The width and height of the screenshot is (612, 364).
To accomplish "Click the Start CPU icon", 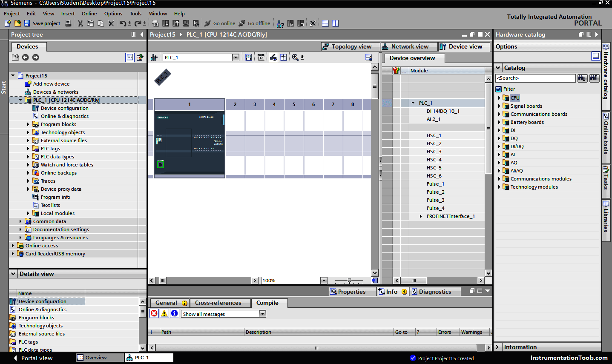I will click(x=290, y=23).
